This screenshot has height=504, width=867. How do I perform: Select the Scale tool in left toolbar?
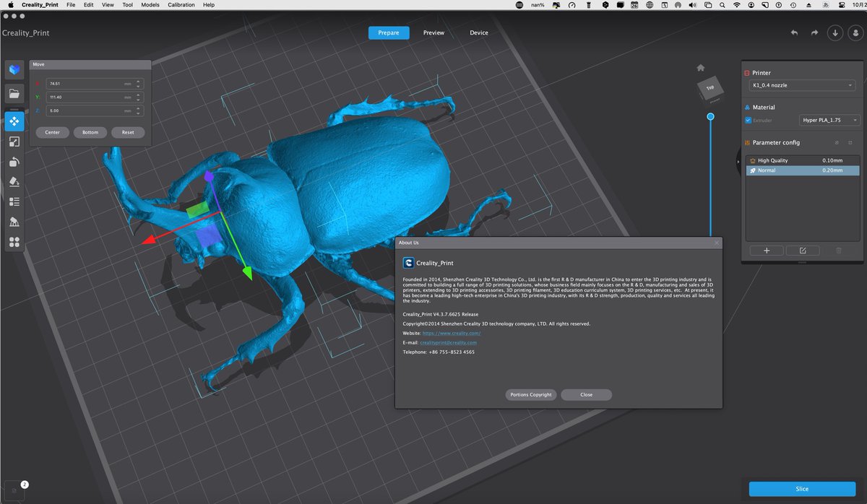[x=14, y=142]
